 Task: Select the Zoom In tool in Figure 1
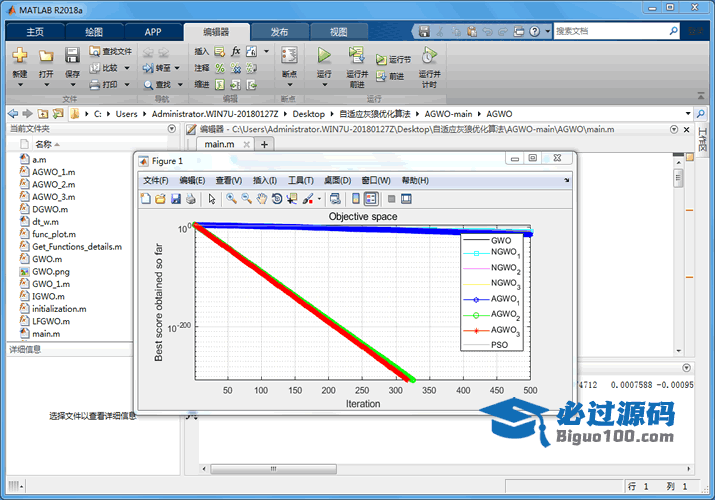point(231,199)
